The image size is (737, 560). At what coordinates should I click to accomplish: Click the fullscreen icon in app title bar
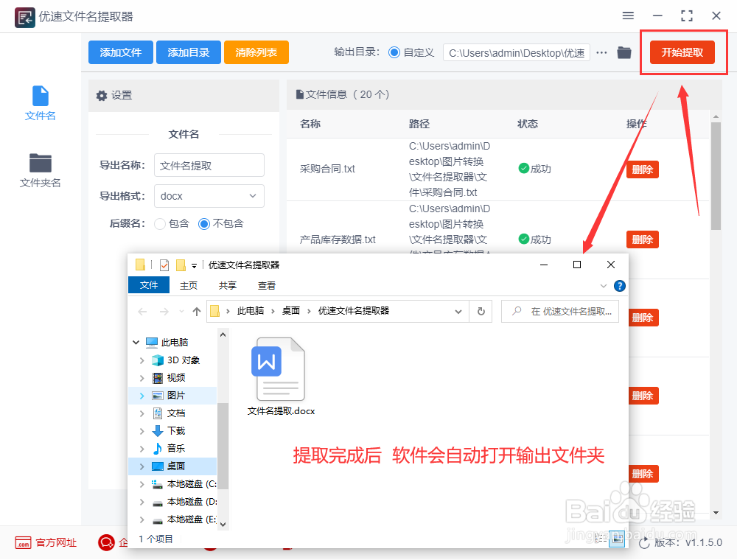click(687, 16)
